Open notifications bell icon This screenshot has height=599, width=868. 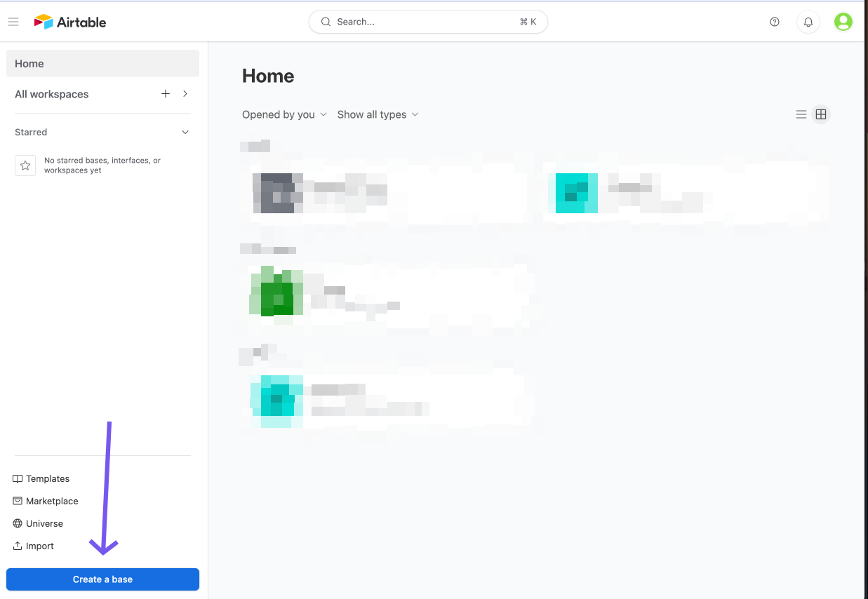click(808, 22)
